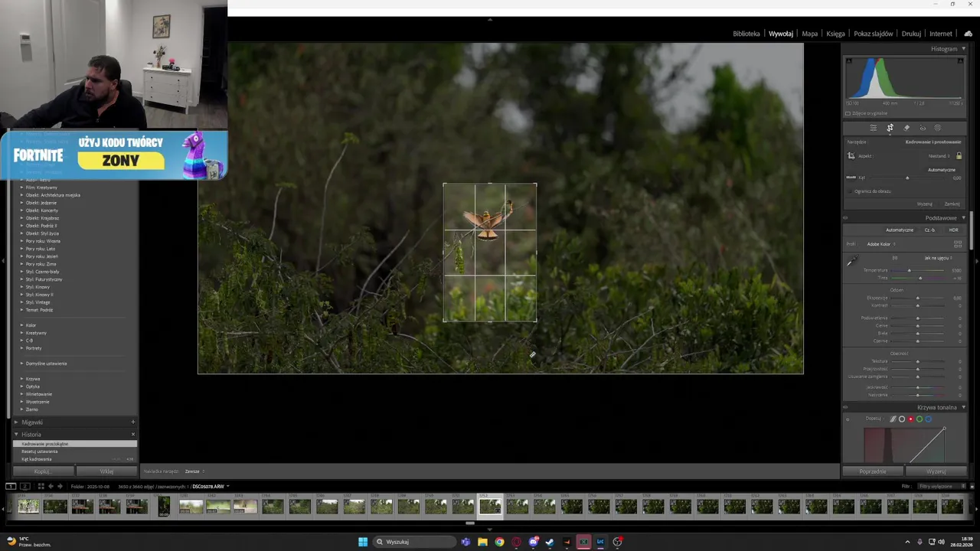Click the Poprzednie button

pos(873,471)
